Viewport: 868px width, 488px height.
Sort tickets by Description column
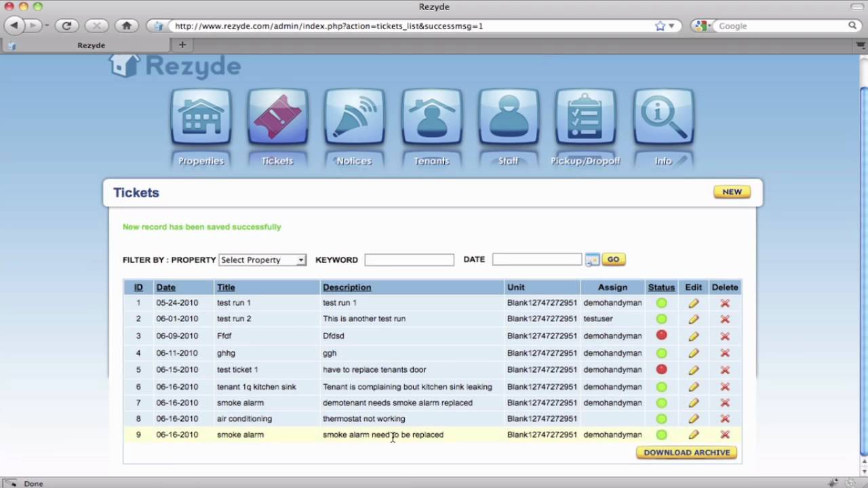[347, 287]
